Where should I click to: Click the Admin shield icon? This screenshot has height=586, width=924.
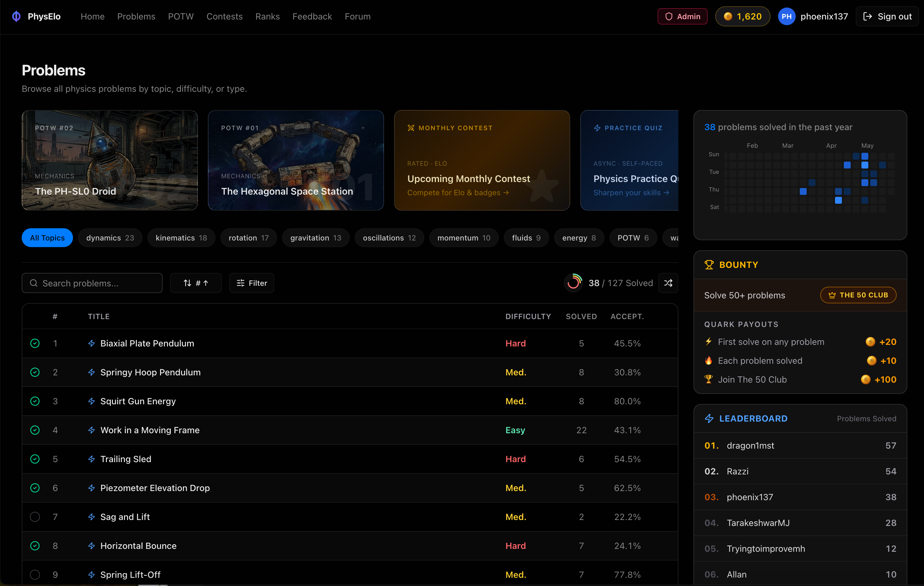[x=669, y=16]
